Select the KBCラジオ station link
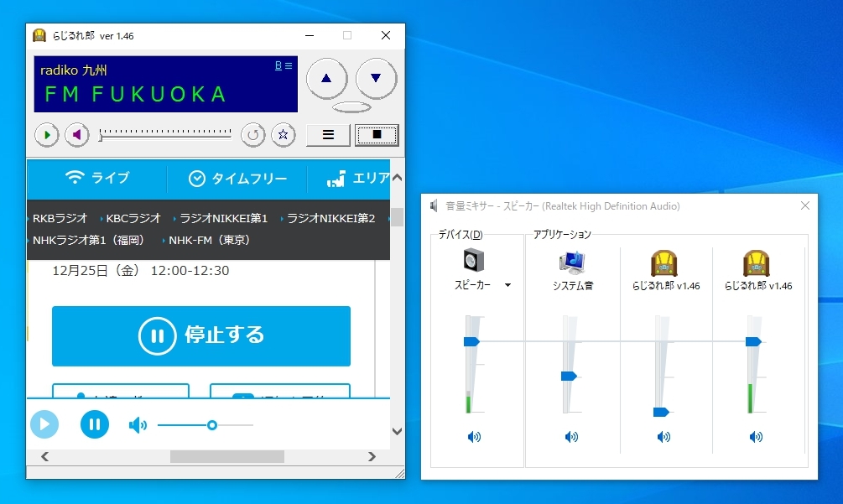This screenshot has height=504, width=843. point(133,218)
